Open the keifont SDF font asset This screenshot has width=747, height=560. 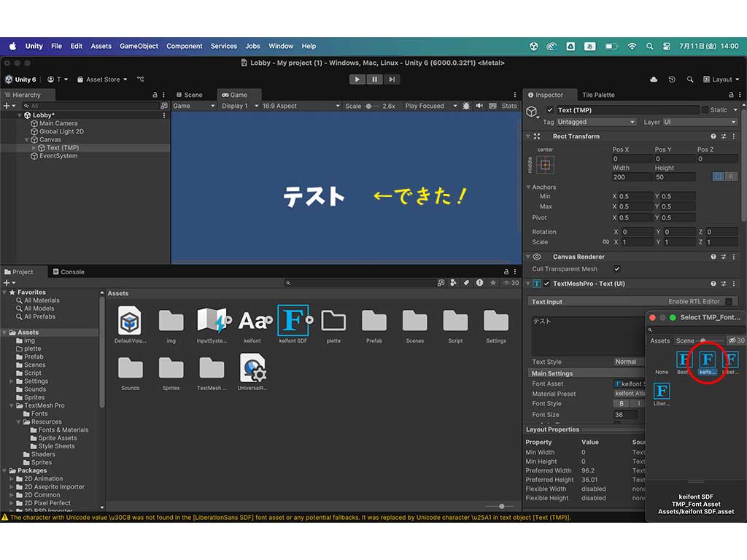[x=293, y=320]
